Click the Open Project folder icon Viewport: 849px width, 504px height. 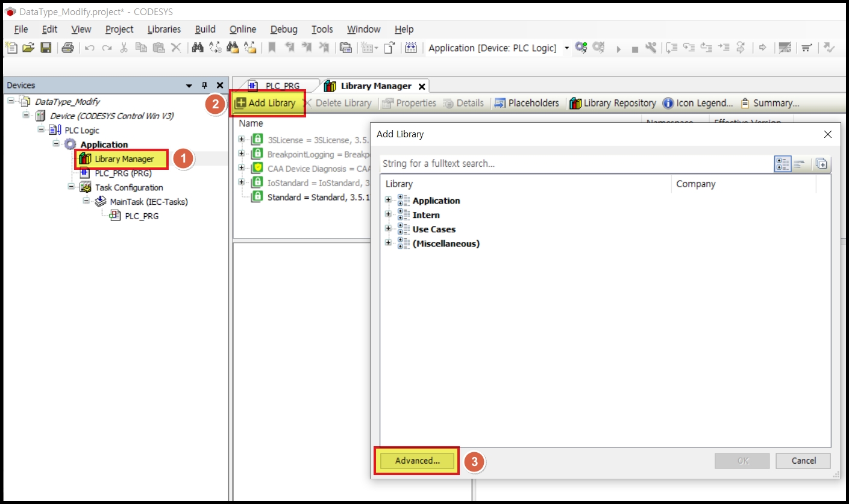(28, 48)
